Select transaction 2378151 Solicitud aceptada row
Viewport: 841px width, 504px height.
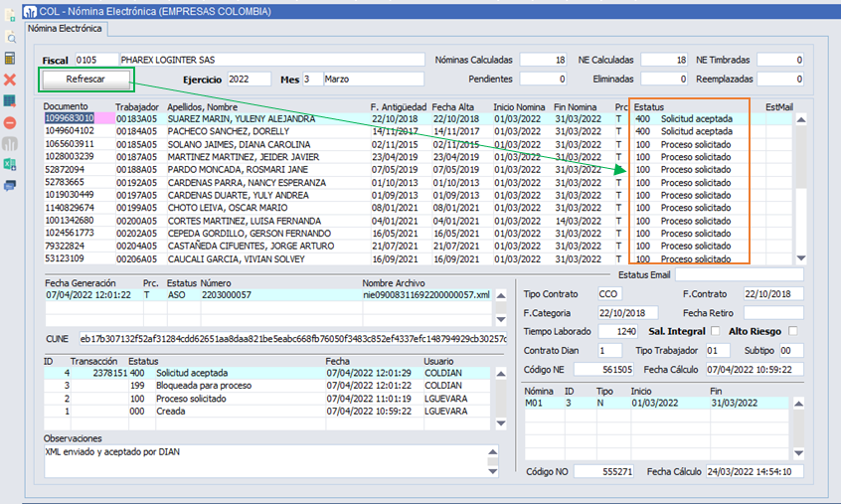pyautogui.click(x=267, y=373)
